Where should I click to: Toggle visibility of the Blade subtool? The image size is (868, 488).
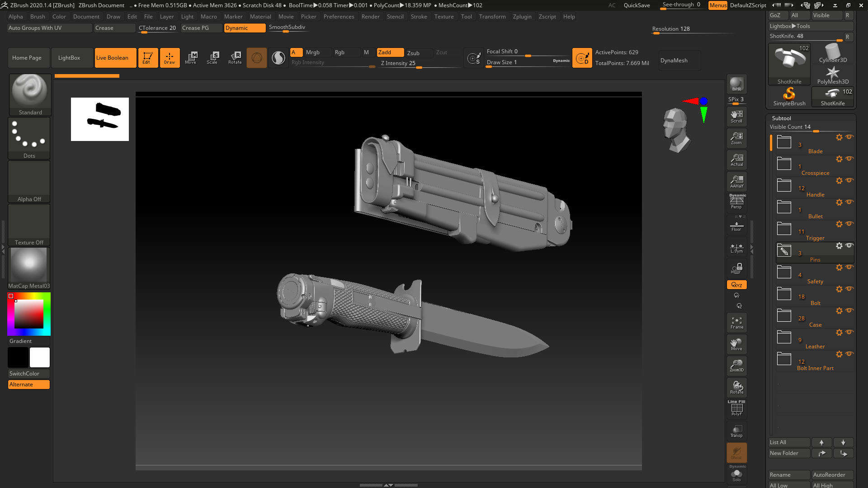click(x=849, y=137)
